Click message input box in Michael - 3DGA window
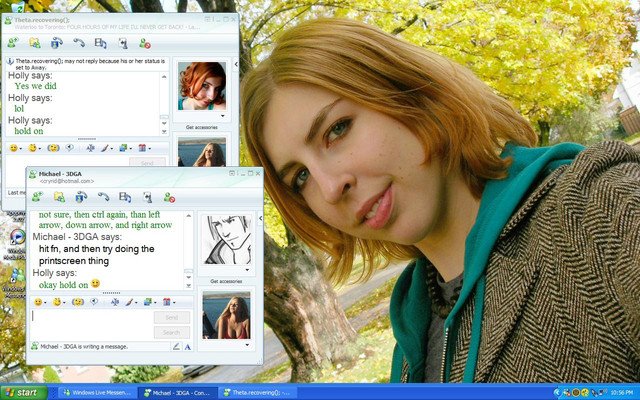Screen dimensions: 640x400 pyautogui.click(x=91, y=325)
